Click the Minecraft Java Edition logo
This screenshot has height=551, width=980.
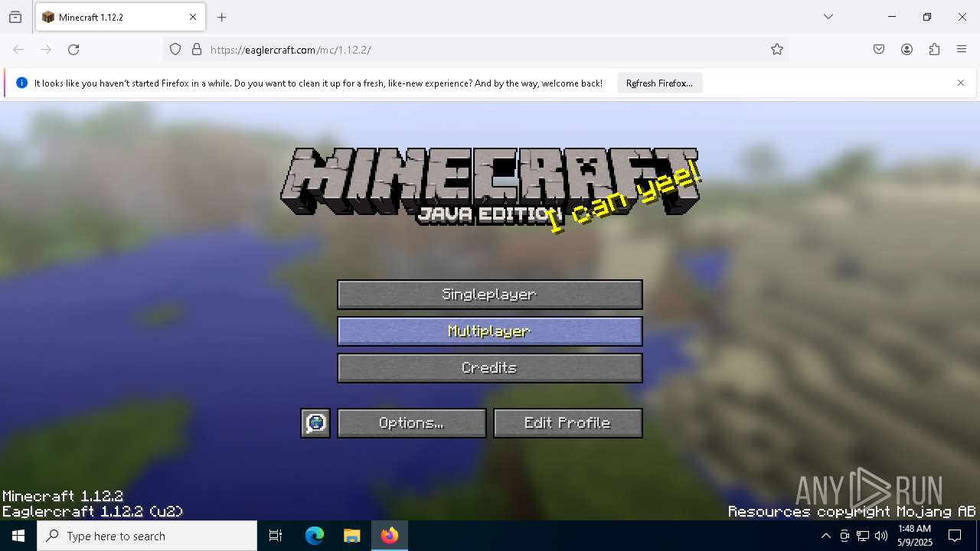pyautogui.click(x=490, y=186)
